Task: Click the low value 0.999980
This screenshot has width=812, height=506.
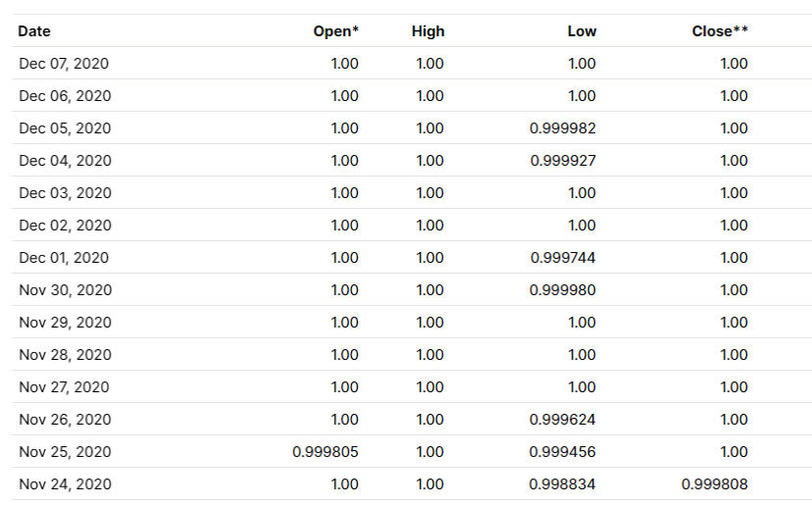Action: point(562,290)
